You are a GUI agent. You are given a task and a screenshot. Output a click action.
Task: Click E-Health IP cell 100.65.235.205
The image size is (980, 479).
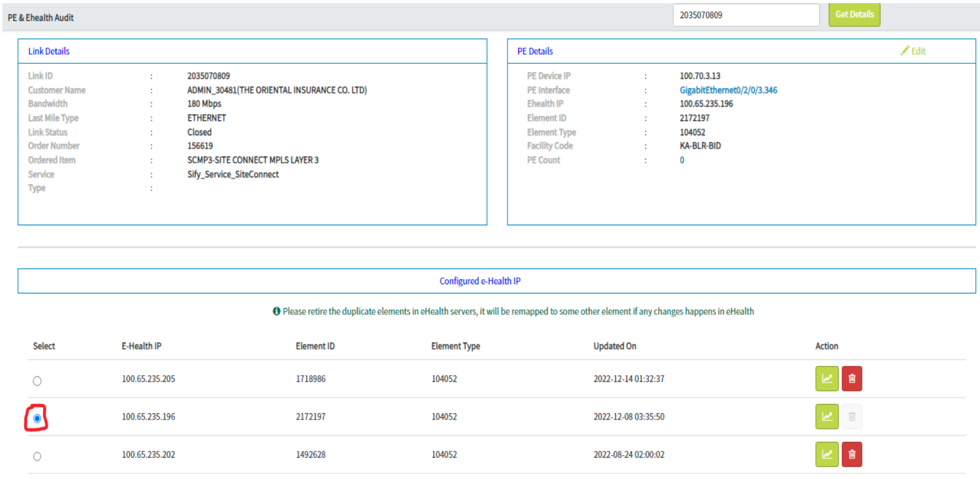pyautogui.click(x=148, y=379)
